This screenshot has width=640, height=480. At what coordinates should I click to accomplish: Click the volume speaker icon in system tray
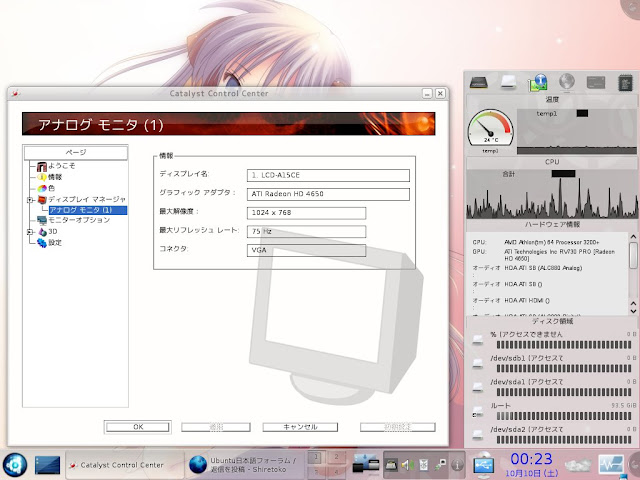tap(407, 464)
